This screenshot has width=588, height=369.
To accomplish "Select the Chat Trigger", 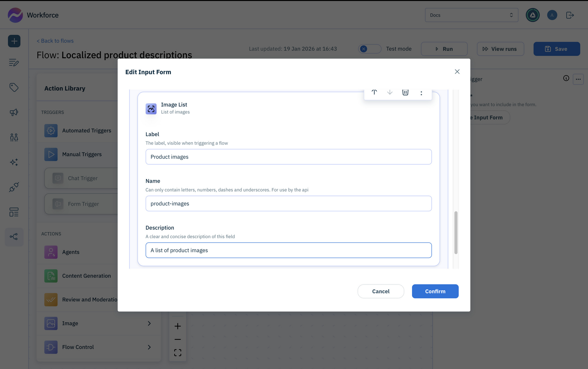I will pos(83,178).
